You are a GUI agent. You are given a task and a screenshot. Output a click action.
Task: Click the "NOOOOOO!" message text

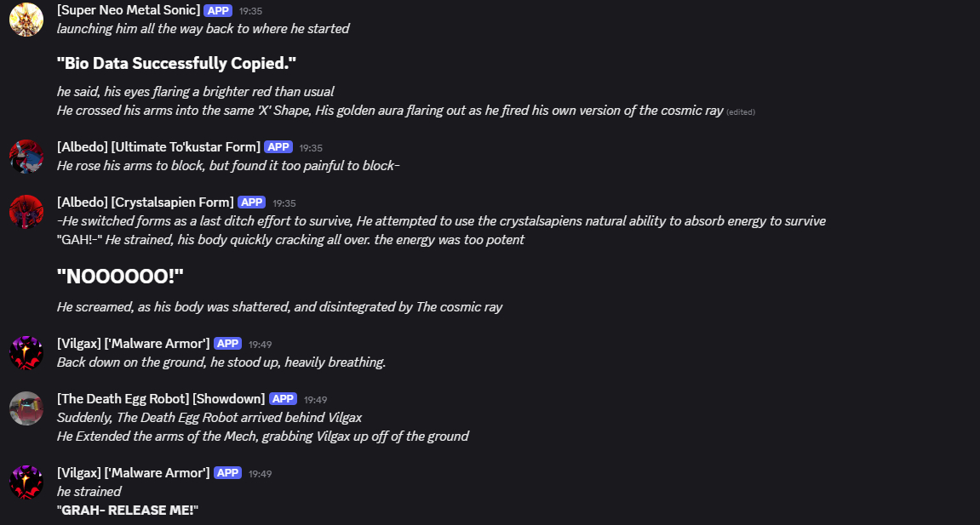coord(120,276)
